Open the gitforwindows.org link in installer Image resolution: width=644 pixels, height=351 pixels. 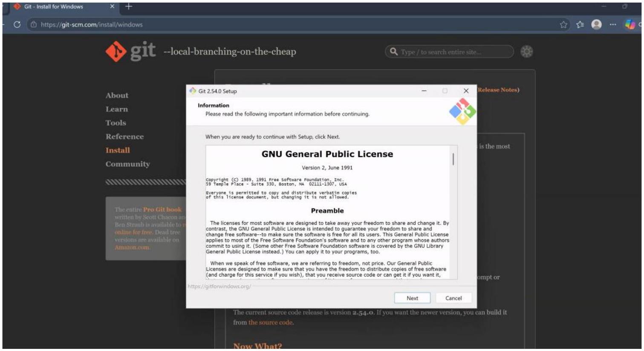219,286
